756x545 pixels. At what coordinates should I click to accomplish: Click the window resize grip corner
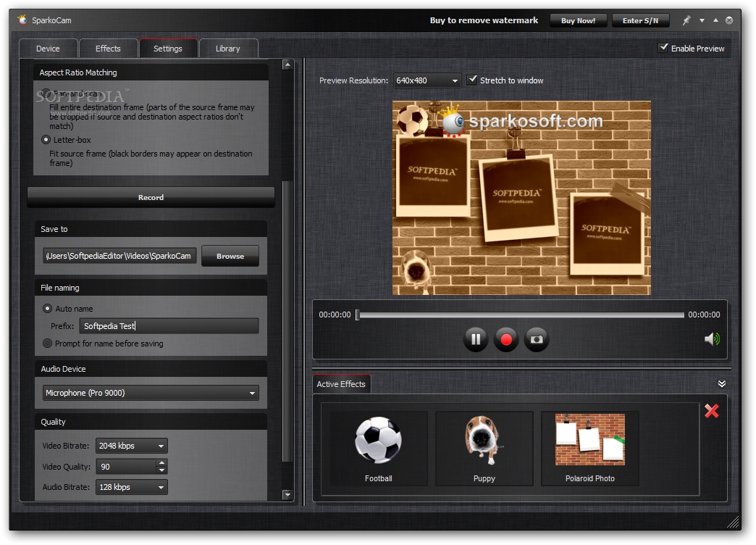point(733,523)
